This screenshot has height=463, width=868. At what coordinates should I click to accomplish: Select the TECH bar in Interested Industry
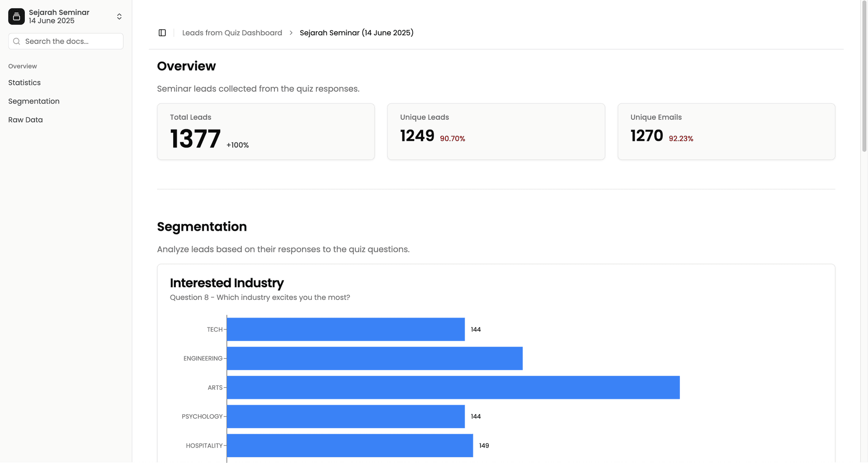(x=345, y=329)
